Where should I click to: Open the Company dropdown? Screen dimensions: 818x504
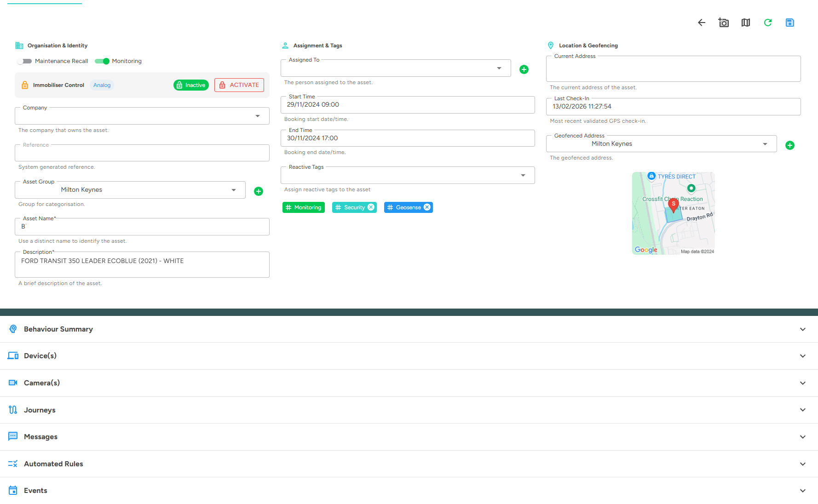click(142, 116)
